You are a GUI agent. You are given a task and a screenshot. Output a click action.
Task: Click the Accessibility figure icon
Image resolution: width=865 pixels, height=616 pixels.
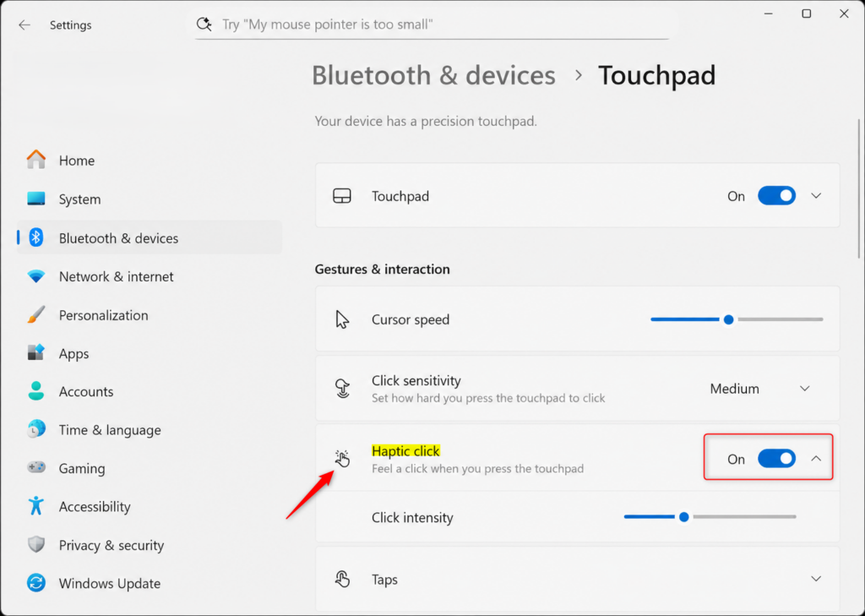click(35, 505)
